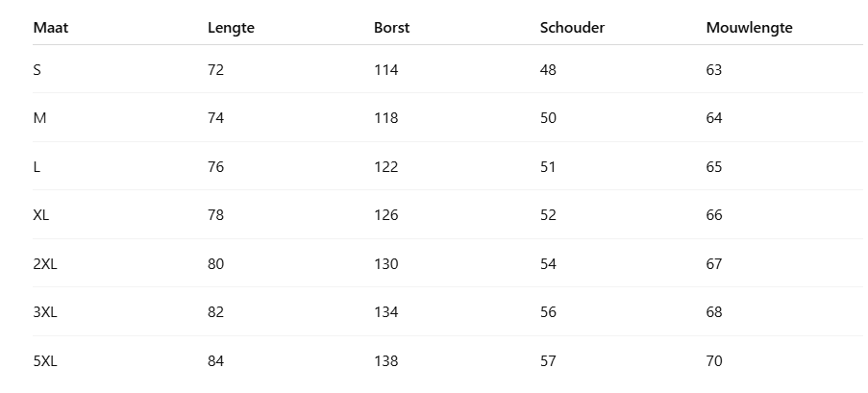The height and width of the screenshot is (393, 868).
Task: Click Mouwlengte value 70 for size 5XL
Action: coord(713,361)
